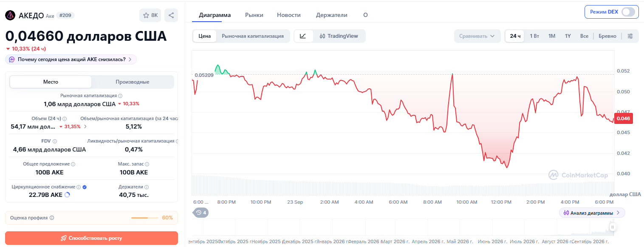Expand volume details arrow next to 31,35%
The width and height of the screenshot is (644, 247).
pyautogui.click(x=85, y=126)
